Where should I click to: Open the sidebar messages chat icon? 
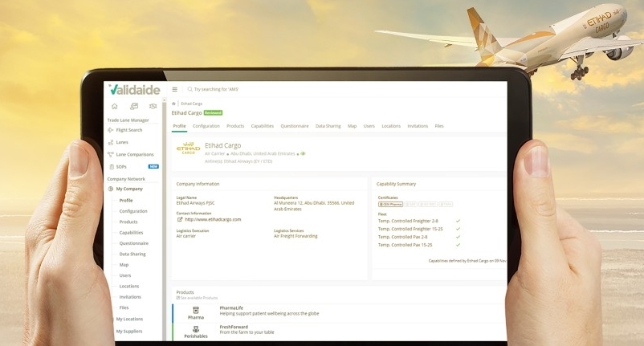134,106
